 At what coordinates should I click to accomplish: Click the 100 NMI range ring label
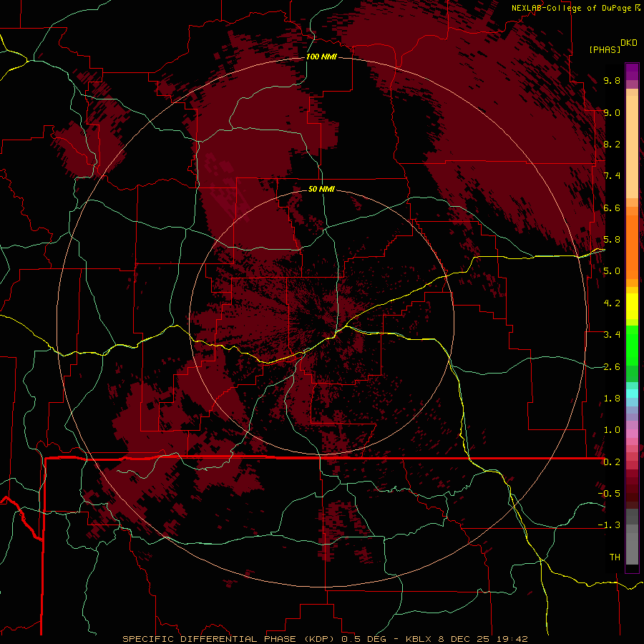[321, 57]
